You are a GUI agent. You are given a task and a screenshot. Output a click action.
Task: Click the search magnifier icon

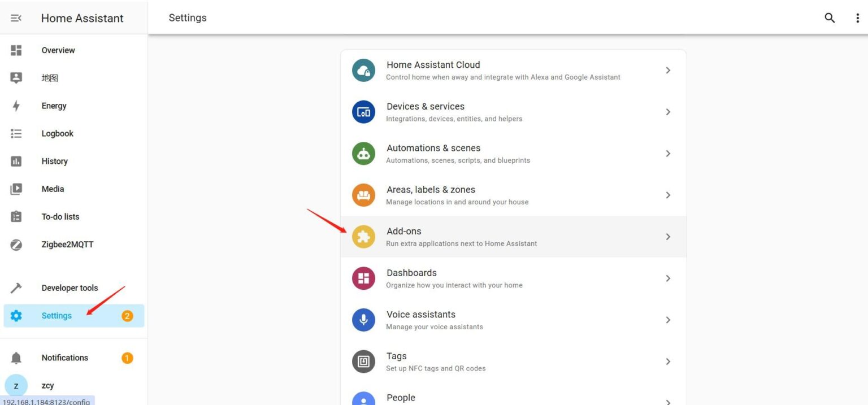[830, 18]
